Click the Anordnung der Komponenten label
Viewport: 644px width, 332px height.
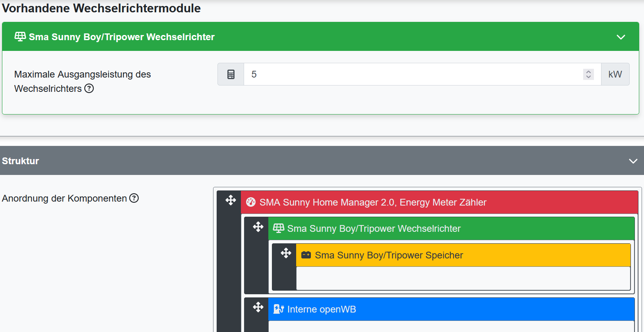[64, 198]
